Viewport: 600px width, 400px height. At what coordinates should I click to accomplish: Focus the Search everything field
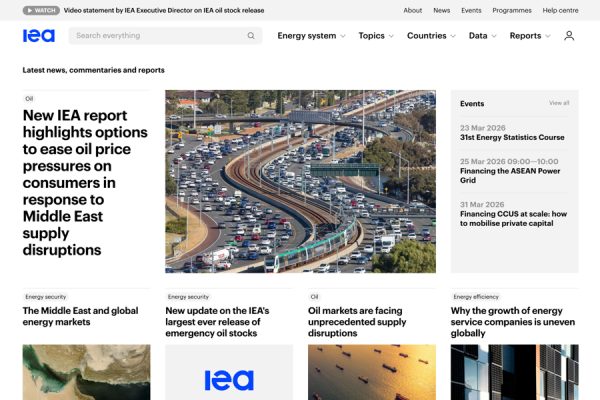click(x=165, y=36)
